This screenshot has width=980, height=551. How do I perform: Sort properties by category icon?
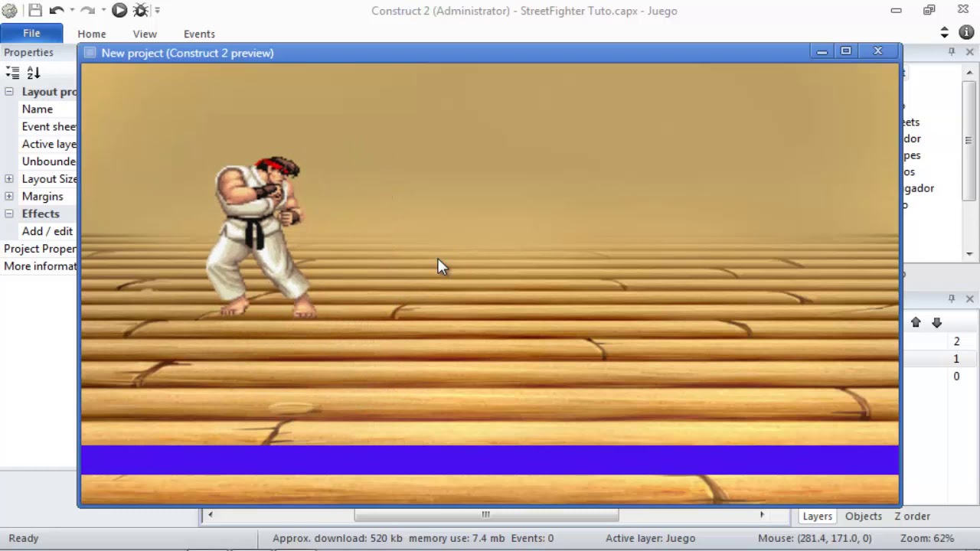pos(12,73)
